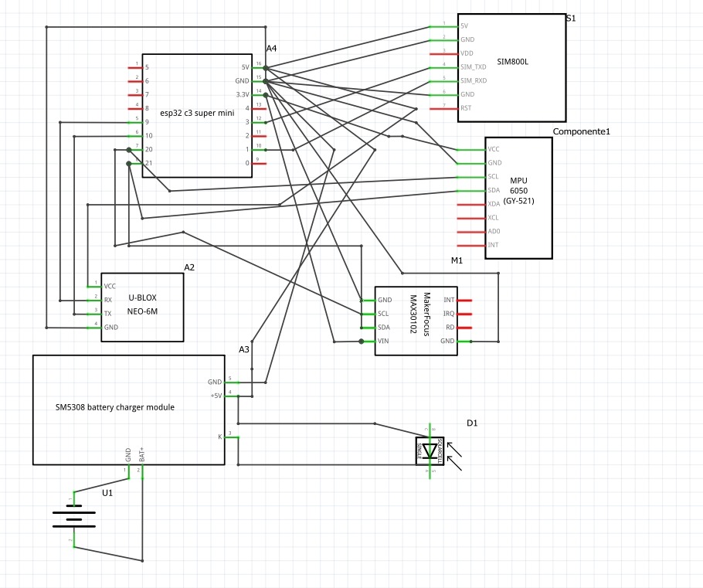Click the SDA pin on MAX30102

(368, 328)
